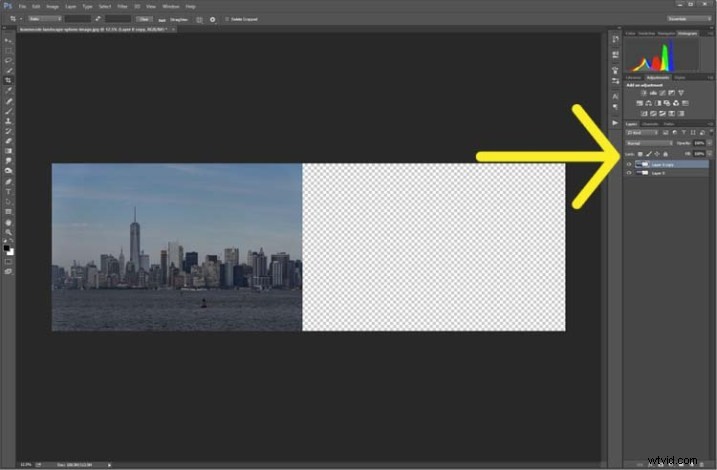Toggle Quick Mask mode
The image size is (717, 470).
coord(8,262)
